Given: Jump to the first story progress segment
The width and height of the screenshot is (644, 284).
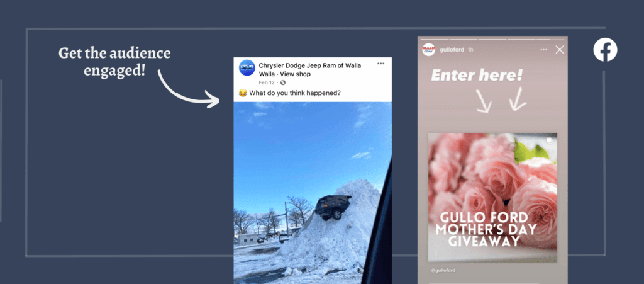Looking at the screenshot, I should [434, 40].
